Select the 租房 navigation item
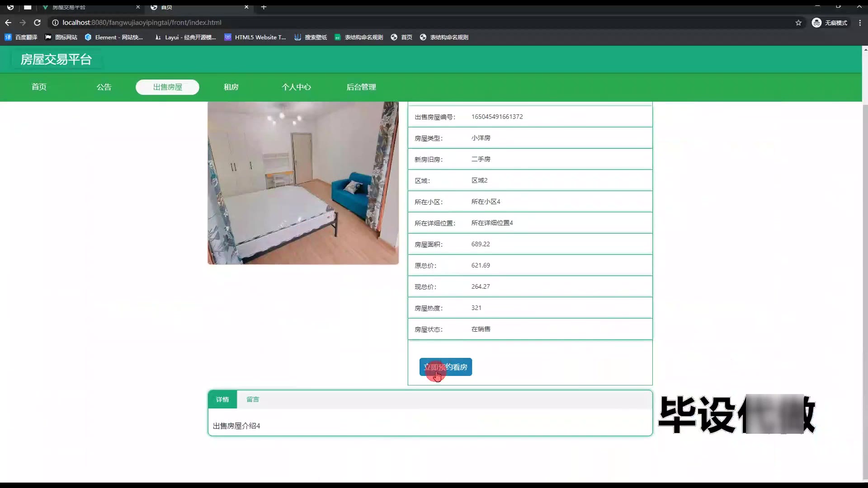 pyautogui.click(x=231, y=87)
